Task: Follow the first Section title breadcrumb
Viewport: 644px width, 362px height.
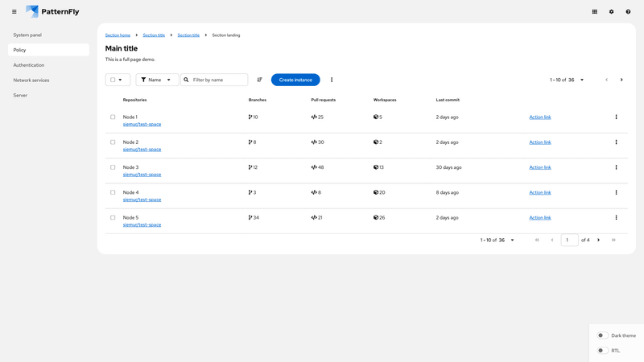Action: pyautogui.click(x=154, y=35)
